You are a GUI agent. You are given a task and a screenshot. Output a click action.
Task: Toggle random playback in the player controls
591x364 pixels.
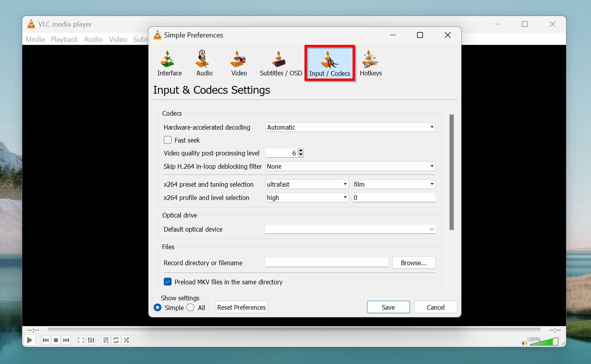(126, 340)
